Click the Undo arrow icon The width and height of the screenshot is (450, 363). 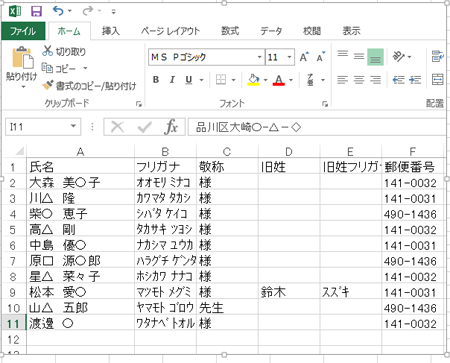58,11
